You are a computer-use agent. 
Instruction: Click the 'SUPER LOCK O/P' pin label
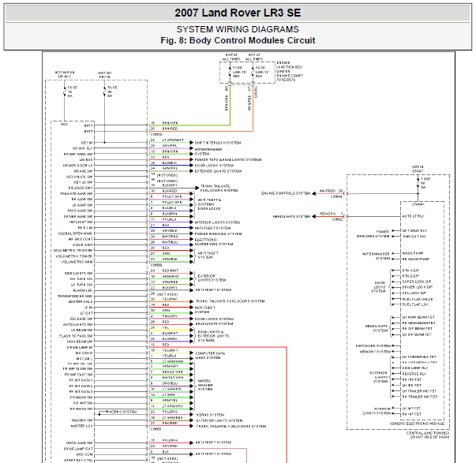417,282
